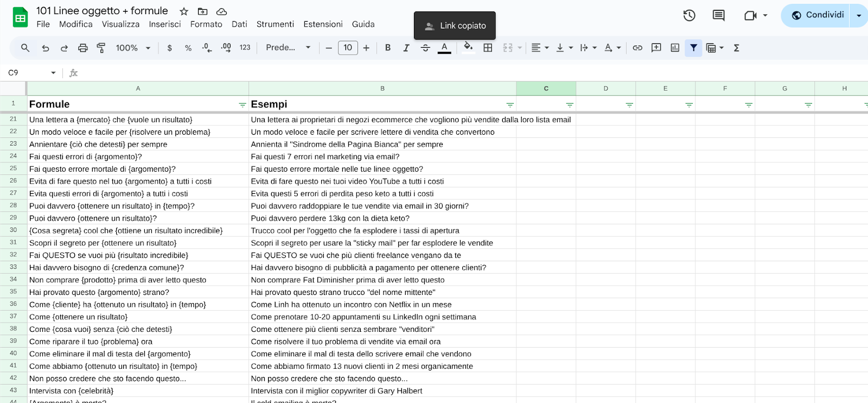Expand text rotation dropdown
Image resolution: width=868 pixels, height=403 pixels.
point(619,48)
